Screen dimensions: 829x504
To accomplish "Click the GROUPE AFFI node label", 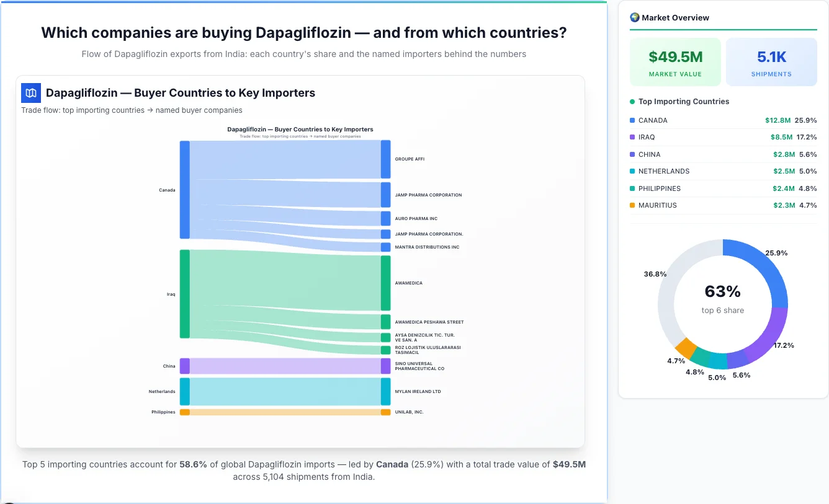I will tap(410, 159).
